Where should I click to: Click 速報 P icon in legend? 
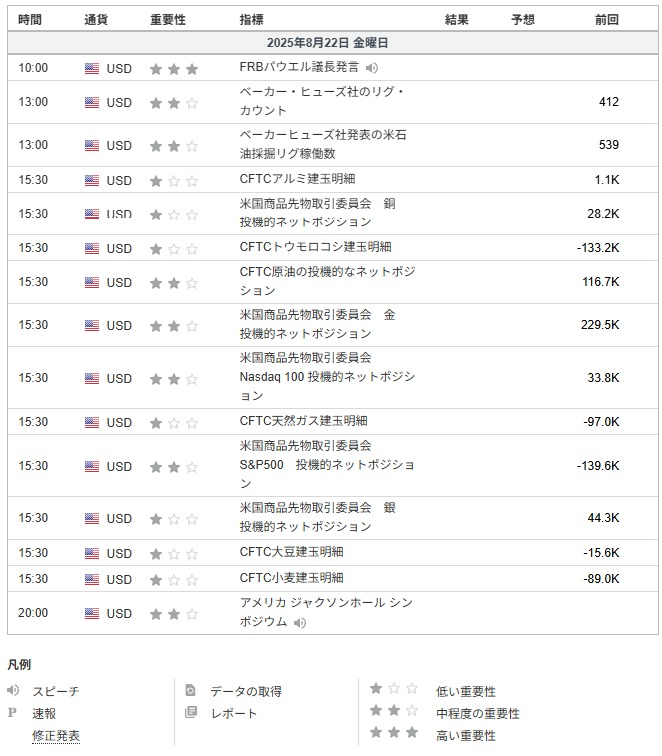point(13,713)
